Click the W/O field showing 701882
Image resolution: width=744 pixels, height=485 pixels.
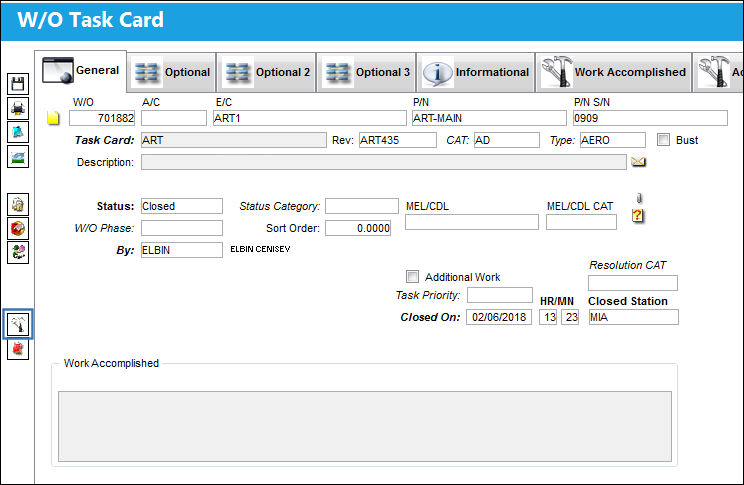coord(102,118)
